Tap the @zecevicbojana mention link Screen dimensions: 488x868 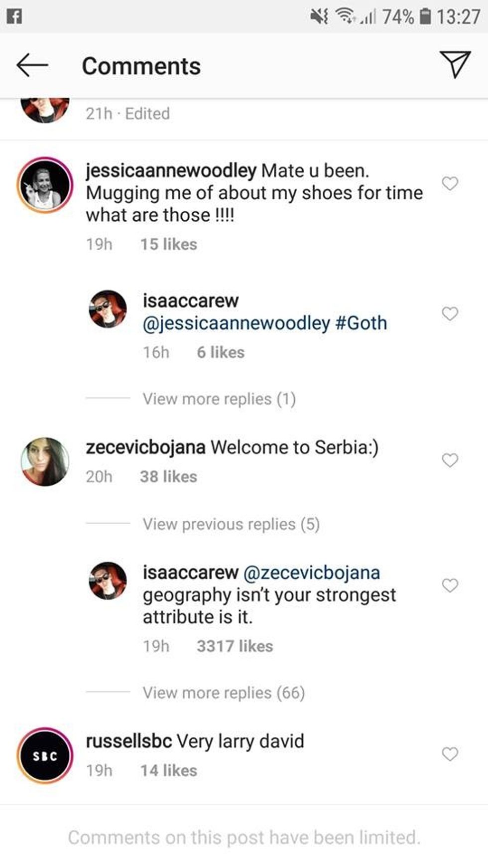[312, 573]
